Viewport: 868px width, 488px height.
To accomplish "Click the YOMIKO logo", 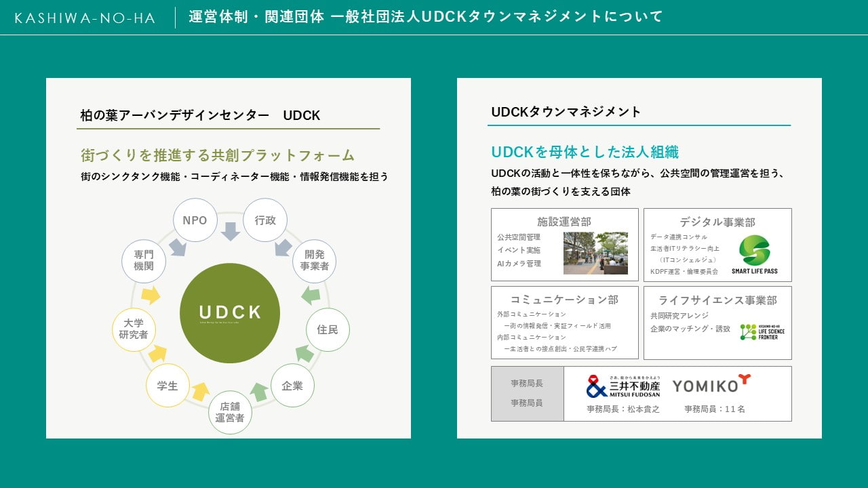I will click(711, 384).
